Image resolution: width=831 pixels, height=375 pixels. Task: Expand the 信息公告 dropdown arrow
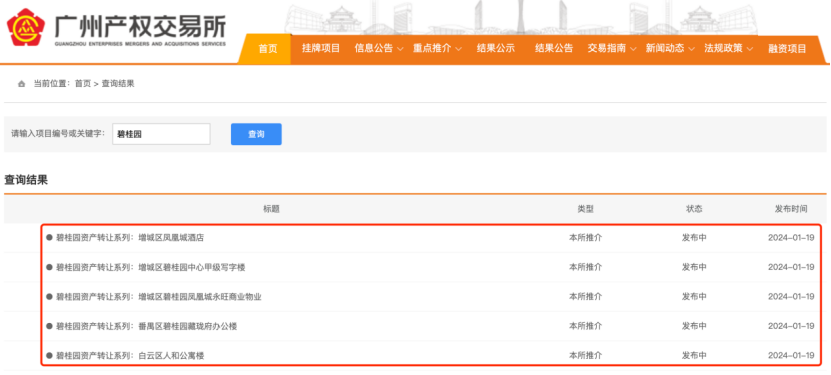(x=400, y=49)
